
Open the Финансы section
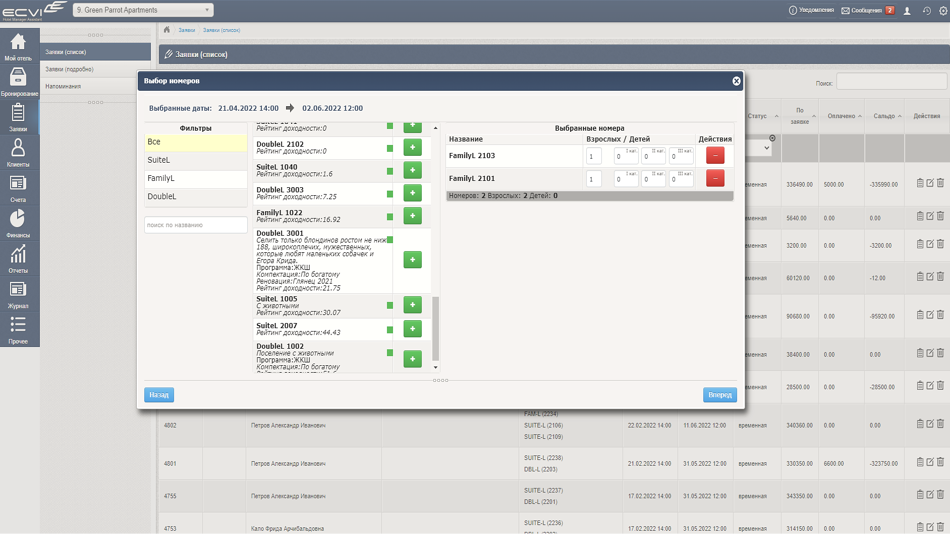coord(18,224)
